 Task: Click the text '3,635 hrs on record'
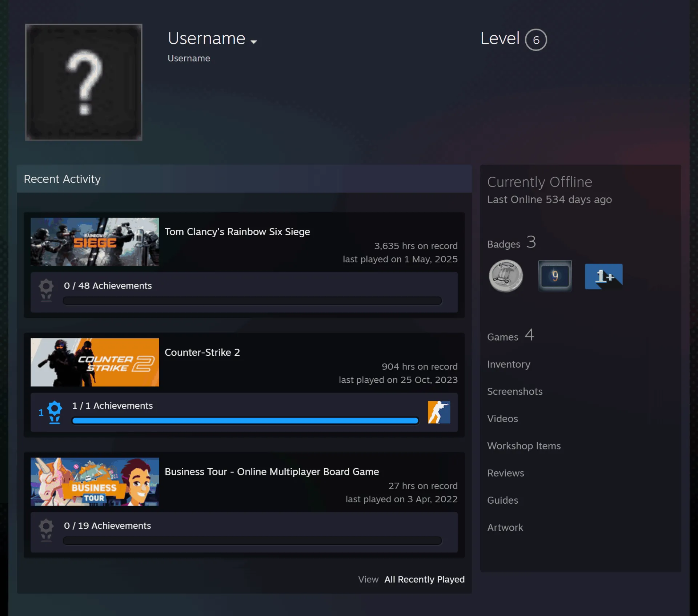pos(416,246)
